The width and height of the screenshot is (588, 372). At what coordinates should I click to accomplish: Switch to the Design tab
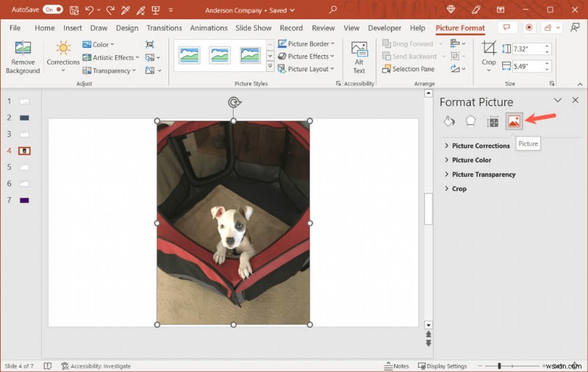(127, 28)
